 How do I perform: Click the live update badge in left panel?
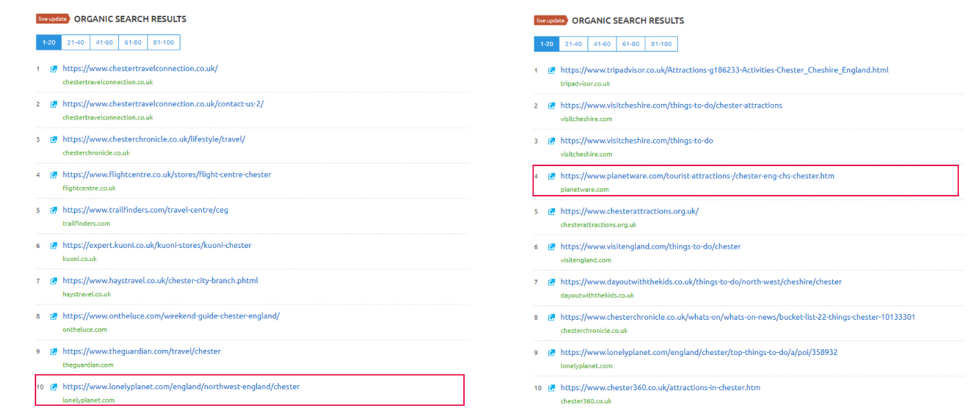click(53, 19)
